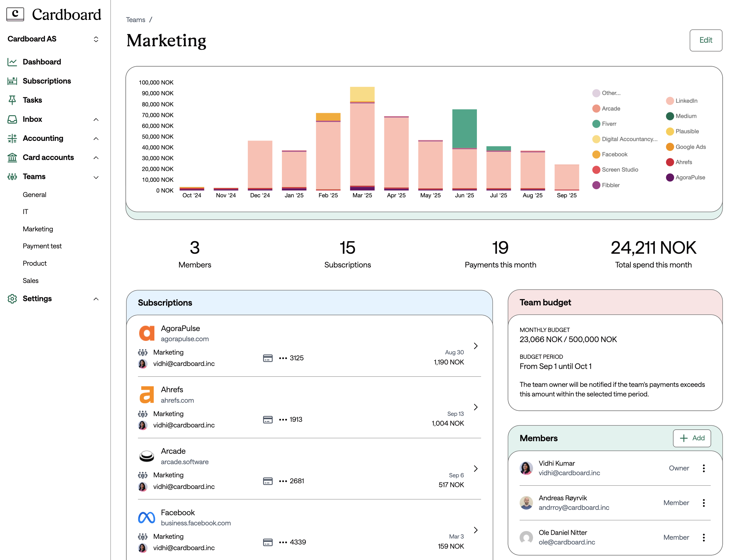Click the Tasks pin icon
The image size is (737, 560).
(12, 100)
